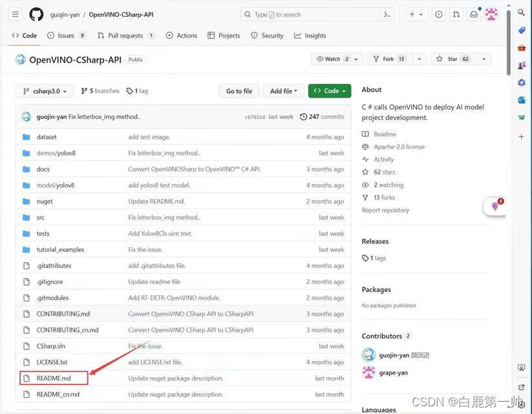Open the .gitattributes file
Viewport: 532px width, 414px height.
click(x=54, y=266)
